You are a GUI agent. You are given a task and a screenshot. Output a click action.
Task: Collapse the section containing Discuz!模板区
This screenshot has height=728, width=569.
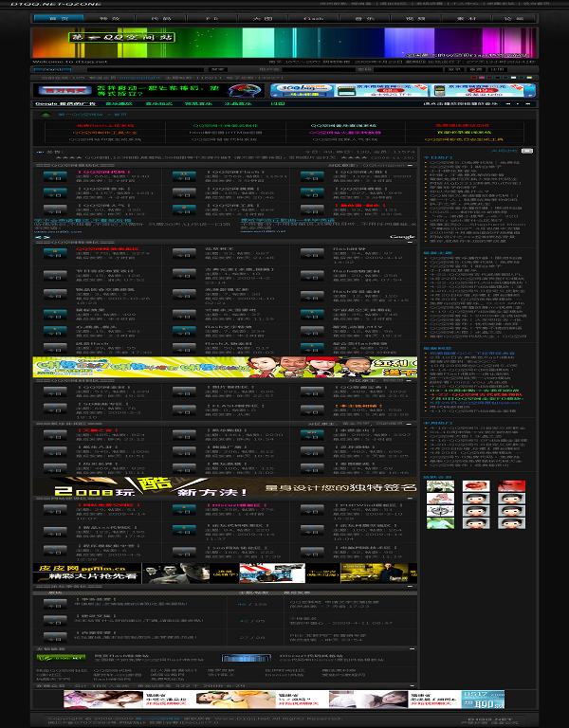tap(410, 499)
